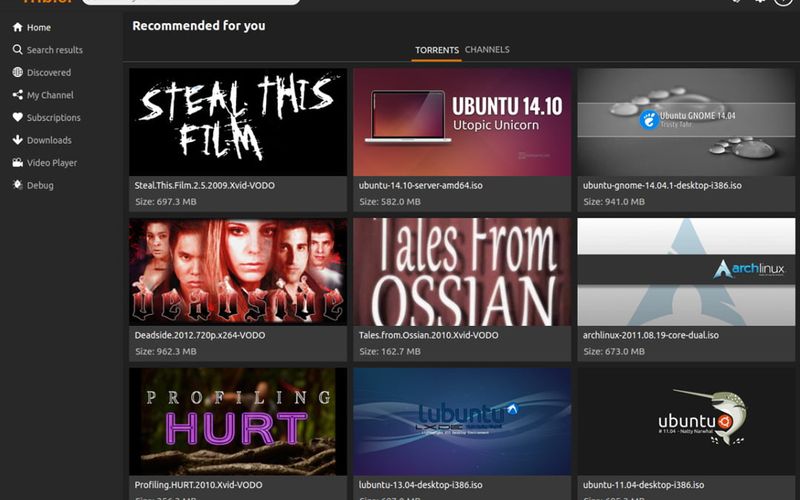Screen dimensions: 800x500
Task: Select the title Steal.This.Film.2.5.2009.Xvid-VODO
Action: coord(205,185)
